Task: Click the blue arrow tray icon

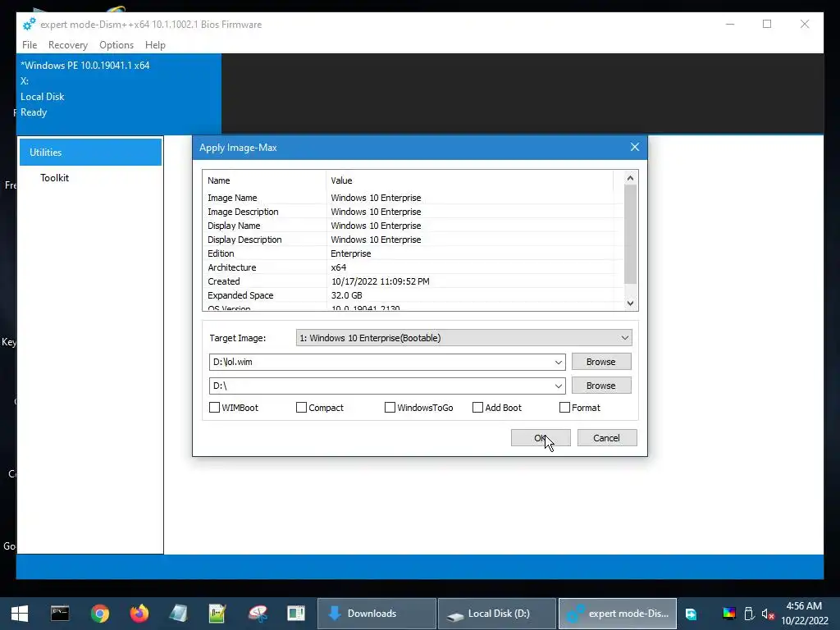Action: pos(691,614)
